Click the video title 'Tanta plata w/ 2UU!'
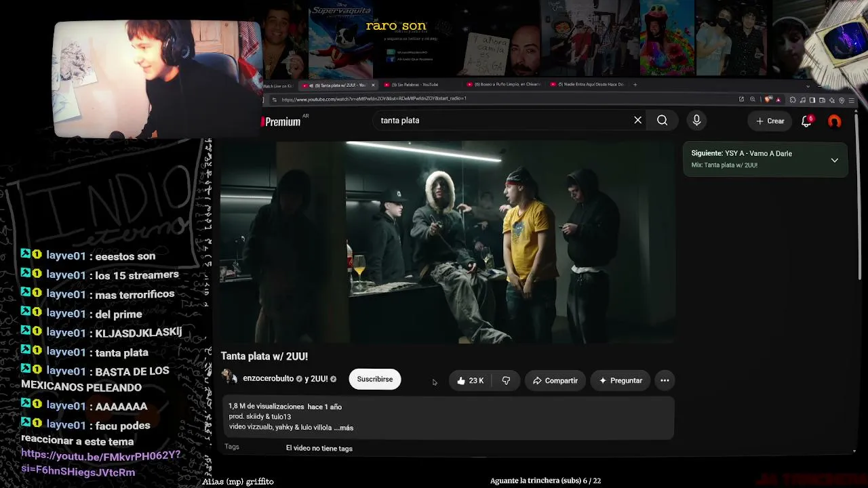The width and height of the screenshot is (868, 488). tap(264, 357)
